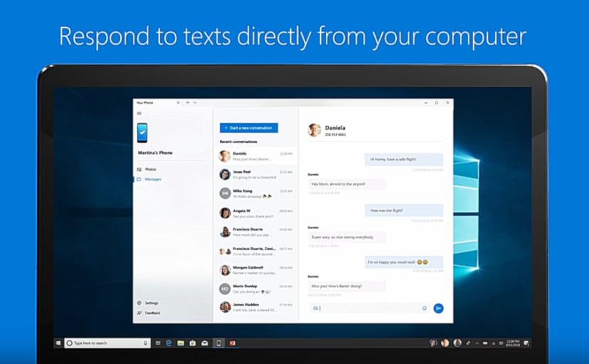
Task: Click the Martina's Phone device icon
Action: tap(142, 133)
